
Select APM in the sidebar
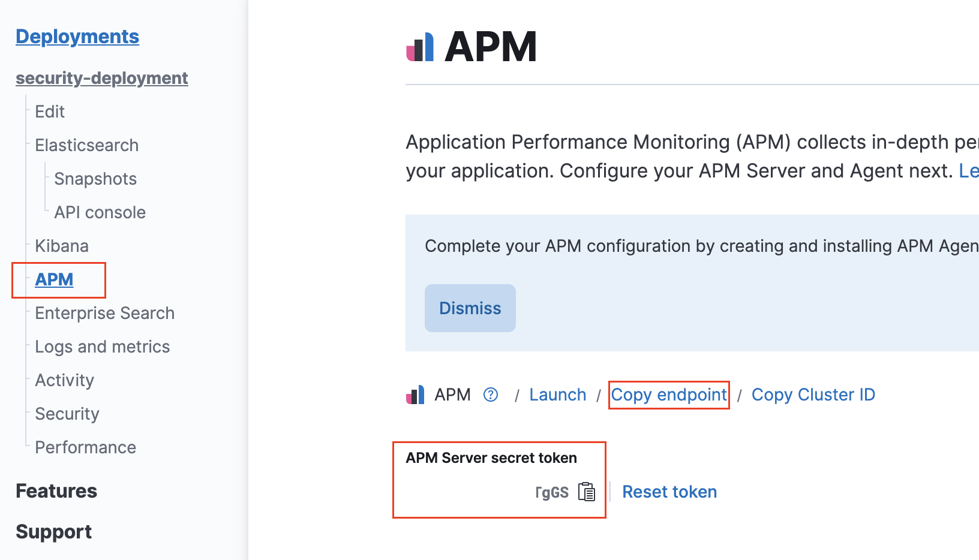[54, 279]
